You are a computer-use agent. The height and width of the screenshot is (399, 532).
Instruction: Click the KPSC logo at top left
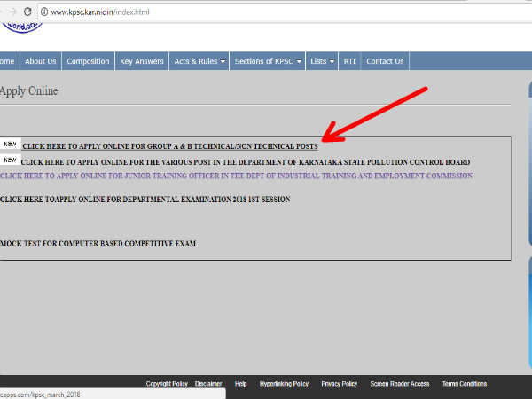(22, 27)
